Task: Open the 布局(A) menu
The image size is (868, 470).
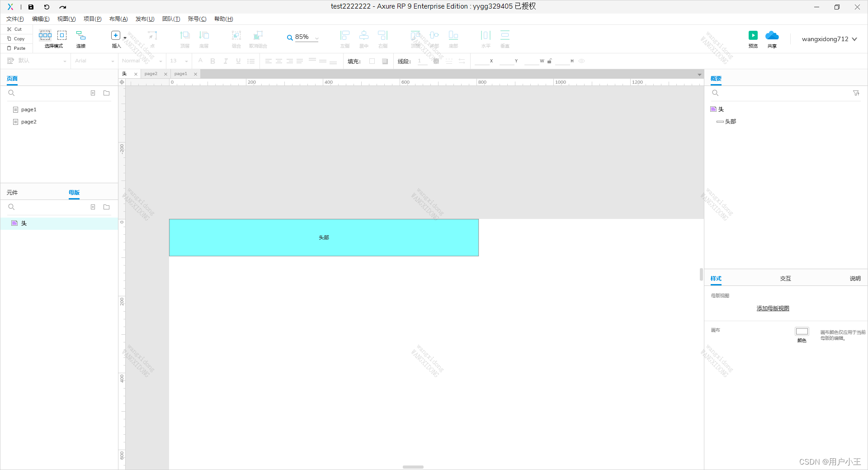Action: tap(118, 19)
